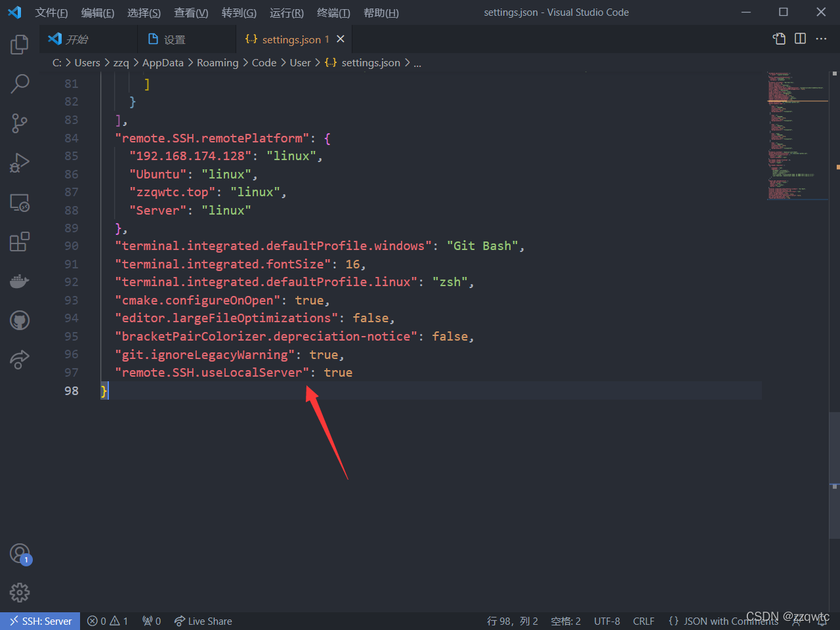Open the Accounts menu icon
840x630 pixels.
click(20, 554)
